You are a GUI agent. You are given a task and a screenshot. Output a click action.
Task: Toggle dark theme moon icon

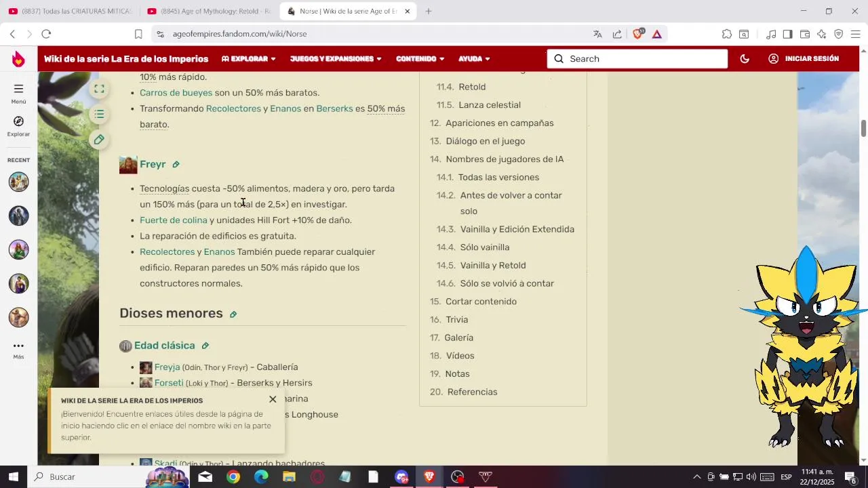[745, 59]
